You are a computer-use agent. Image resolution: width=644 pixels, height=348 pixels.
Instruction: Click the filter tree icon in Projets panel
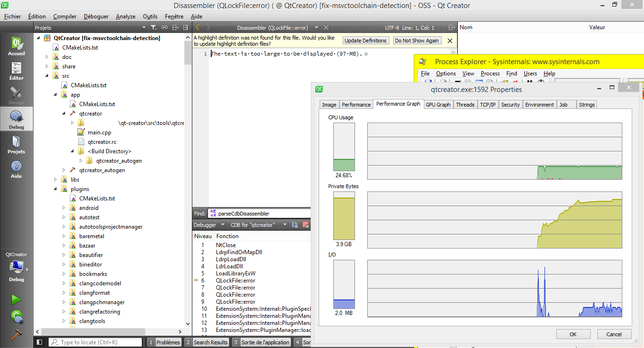tap(153, 28)
